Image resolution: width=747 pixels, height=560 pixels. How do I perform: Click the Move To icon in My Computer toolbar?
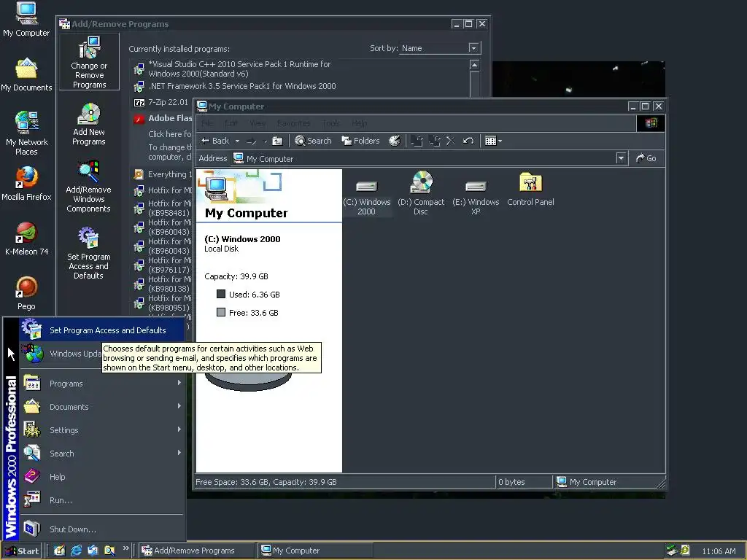[417, 141]
